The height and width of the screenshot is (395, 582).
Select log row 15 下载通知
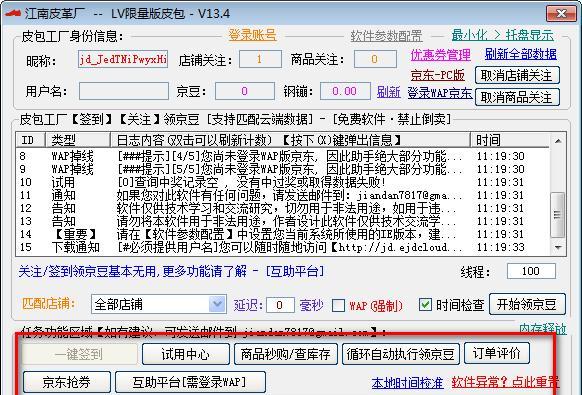coord(282,247)
